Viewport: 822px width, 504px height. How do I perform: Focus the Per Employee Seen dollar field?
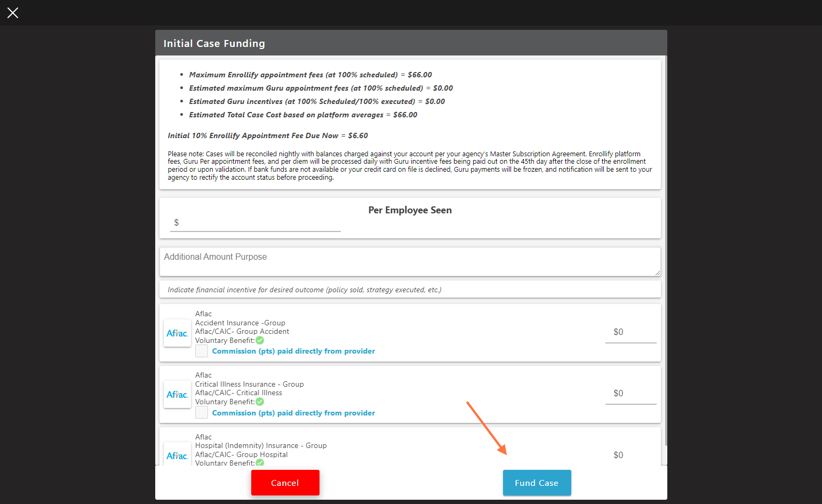click(x=256, y=223)
